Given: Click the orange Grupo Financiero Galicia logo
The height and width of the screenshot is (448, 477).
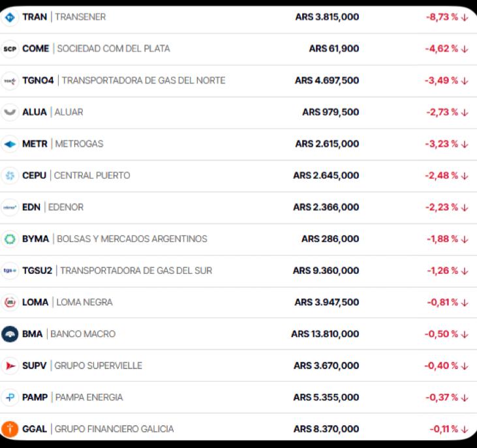Looking at the screenshot, I should click(x=10, y=429).
